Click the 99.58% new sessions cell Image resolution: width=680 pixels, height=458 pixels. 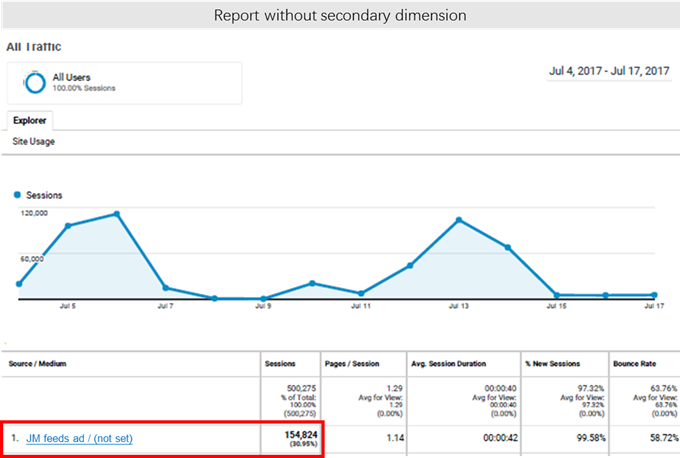(x=591, y=438)
